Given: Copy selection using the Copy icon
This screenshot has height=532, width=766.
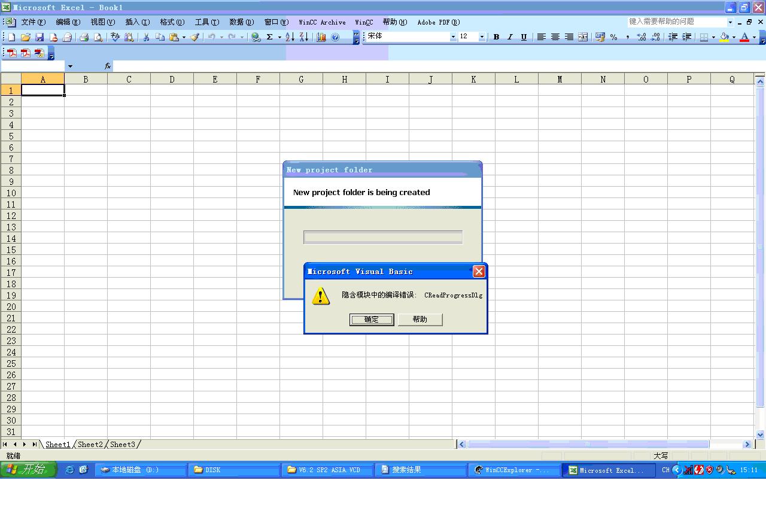Looking at the screenshot, I should 160,37.
